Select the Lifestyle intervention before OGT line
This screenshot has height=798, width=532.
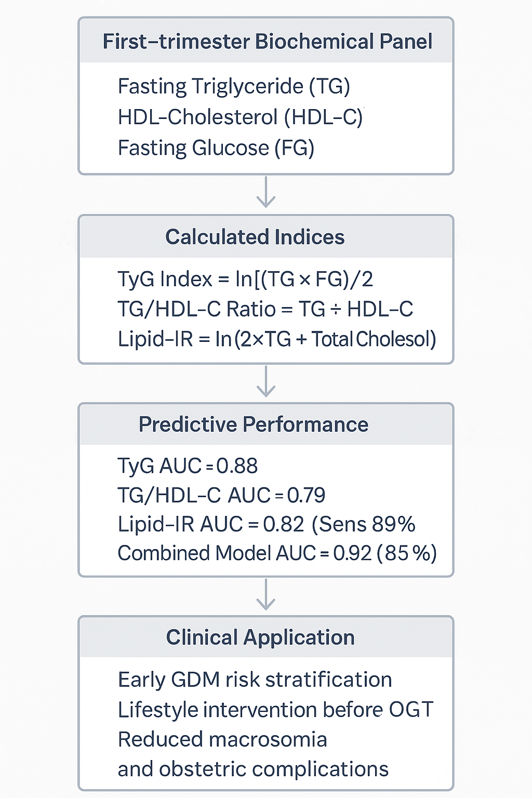pyautogui.click(x=275, y=710)
